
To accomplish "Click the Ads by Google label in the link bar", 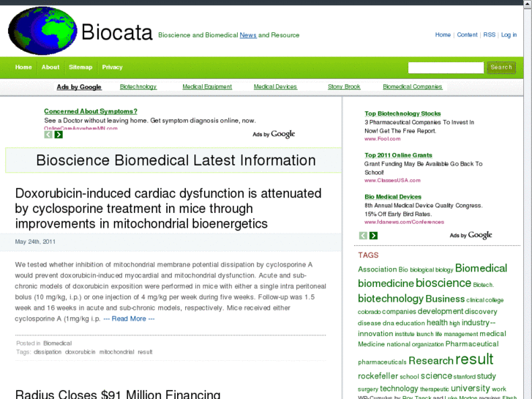I will pos(79,87).
